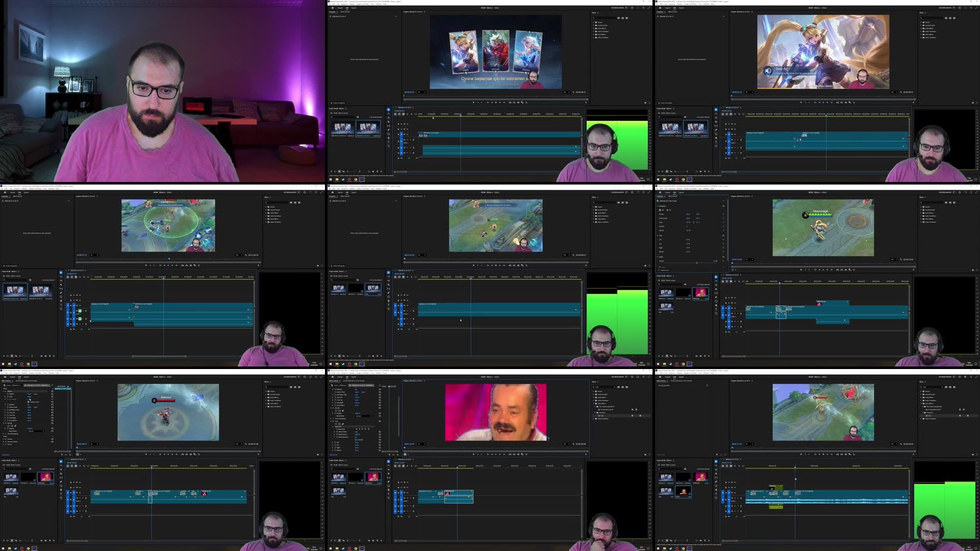
Task: Select Slip tool in the Heumrage frame
Action: (716, 293)
